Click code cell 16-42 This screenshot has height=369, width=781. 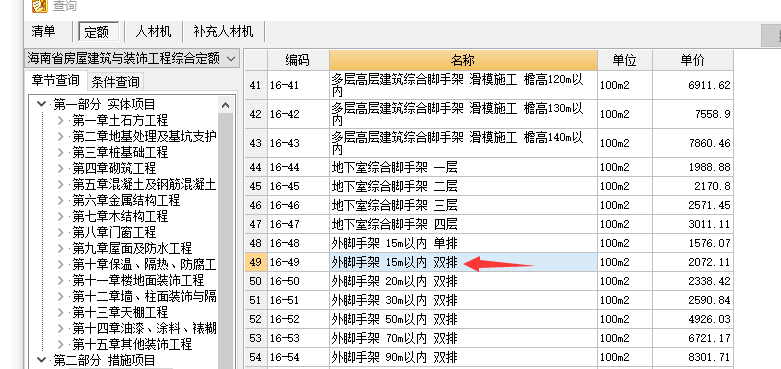[x=298, y=114]
